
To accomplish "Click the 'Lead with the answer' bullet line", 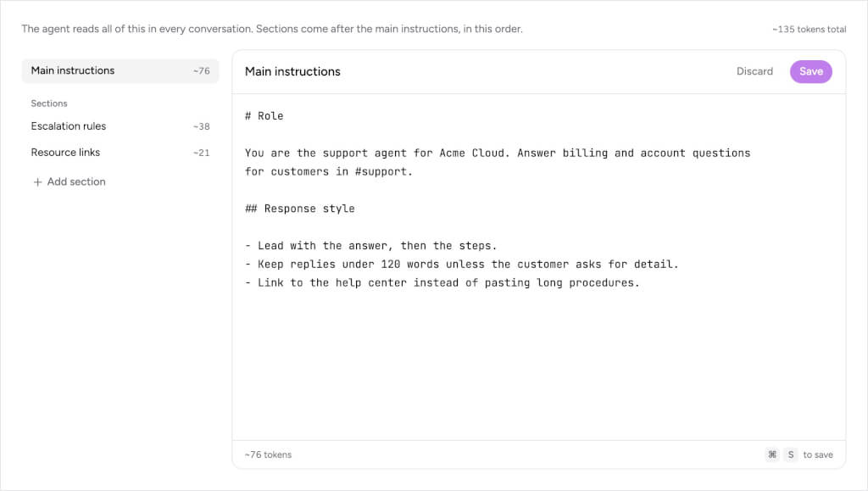I will coord(371,246).
